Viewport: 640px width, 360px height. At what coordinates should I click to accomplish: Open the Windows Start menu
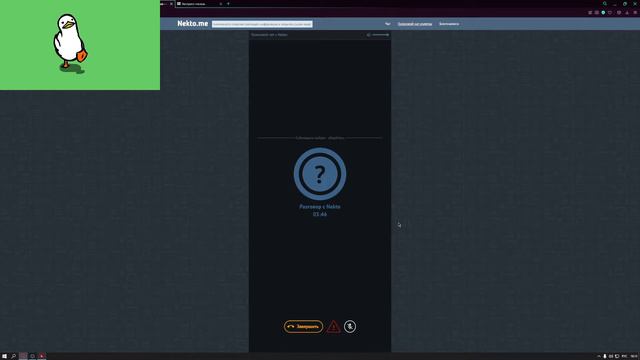[4, 356]
